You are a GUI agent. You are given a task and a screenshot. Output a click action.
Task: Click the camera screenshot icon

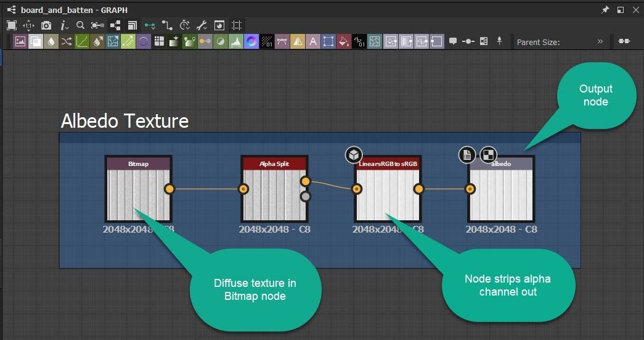pos(46,25)
